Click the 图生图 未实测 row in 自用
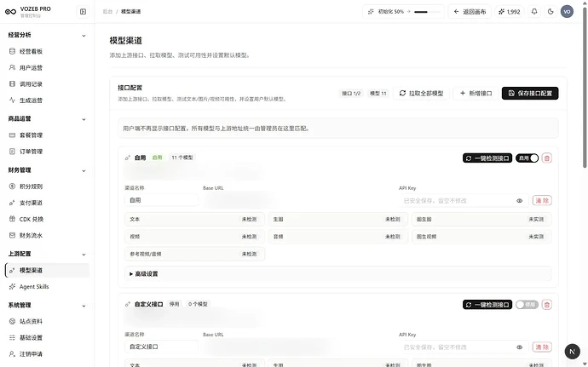This screenshot has width=588, height=367. click(x=481, y=220)
